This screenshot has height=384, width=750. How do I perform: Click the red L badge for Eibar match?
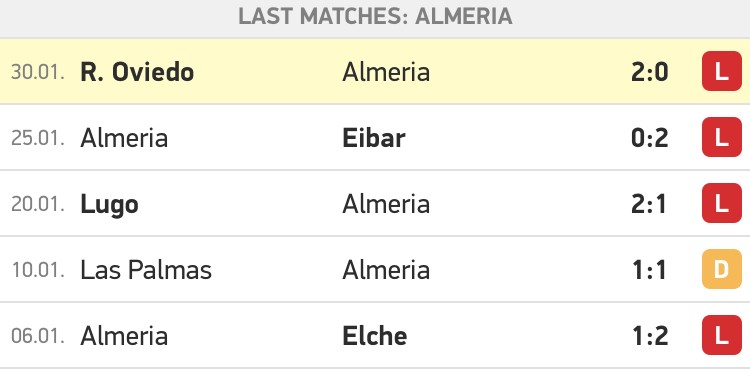[721, 137]
